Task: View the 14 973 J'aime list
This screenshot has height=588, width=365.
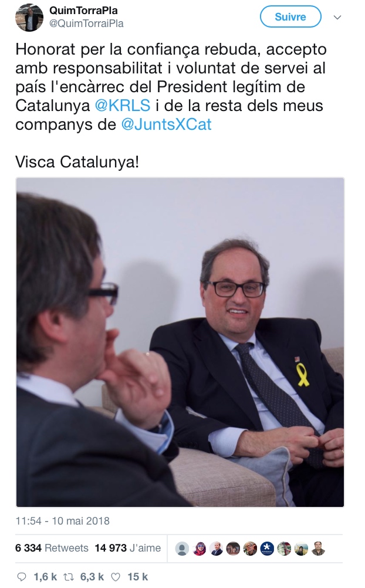Action: (128, 548)
